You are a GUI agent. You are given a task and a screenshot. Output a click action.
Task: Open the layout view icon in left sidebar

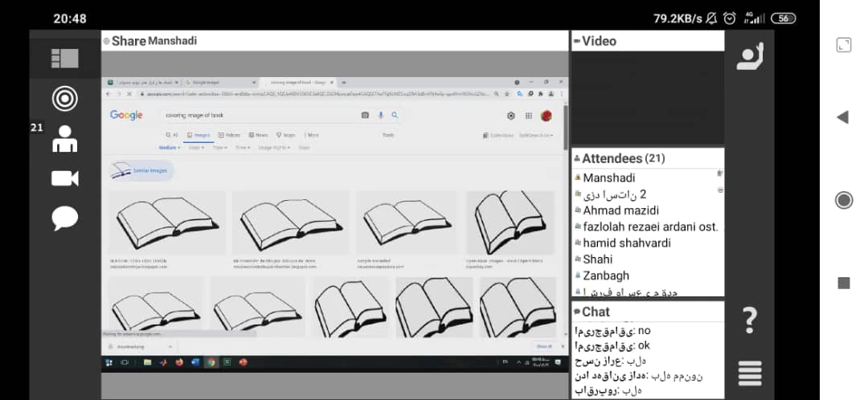coord(65,58)
